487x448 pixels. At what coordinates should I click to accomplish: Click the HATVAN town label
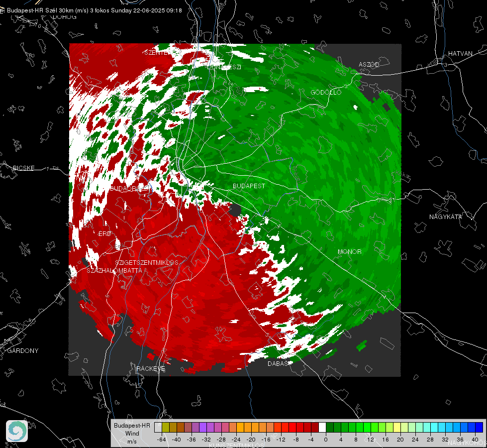pos(460,53)
